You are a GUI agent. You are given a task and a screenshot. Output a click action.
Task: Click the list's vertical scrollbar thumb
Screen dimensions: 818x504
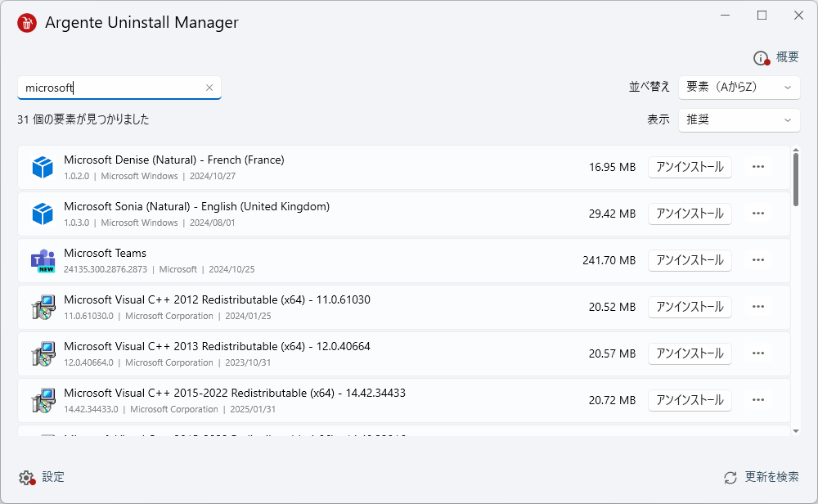coord(796,180)
